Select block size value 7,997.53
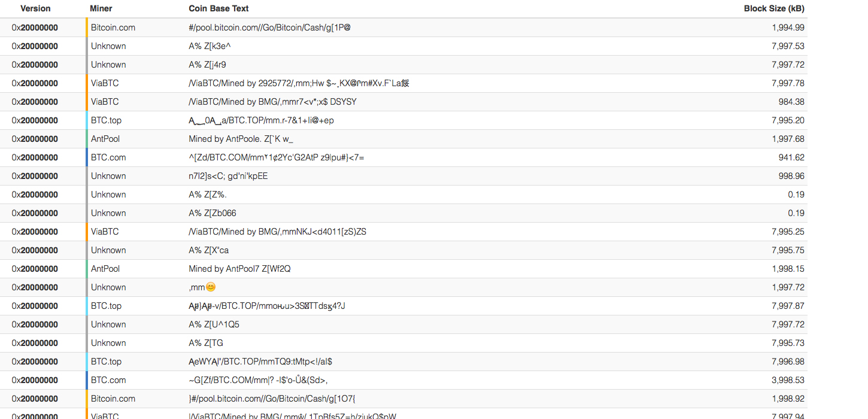This screenshot has width=868, height=419. pos(788,46)
